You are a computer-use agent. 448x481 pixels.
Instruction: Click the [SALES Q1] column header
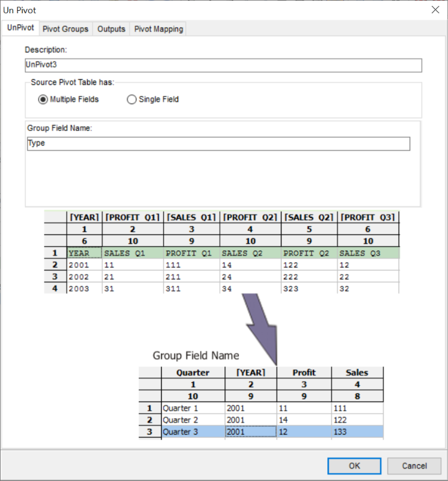click(x=191, y=217)
